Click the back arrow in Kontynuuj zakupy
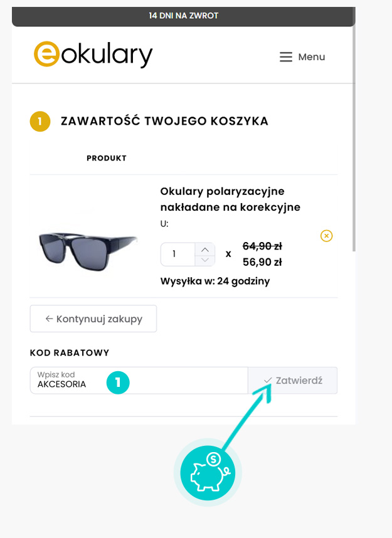This screenshot has height=538, width=392. (49, 319)
